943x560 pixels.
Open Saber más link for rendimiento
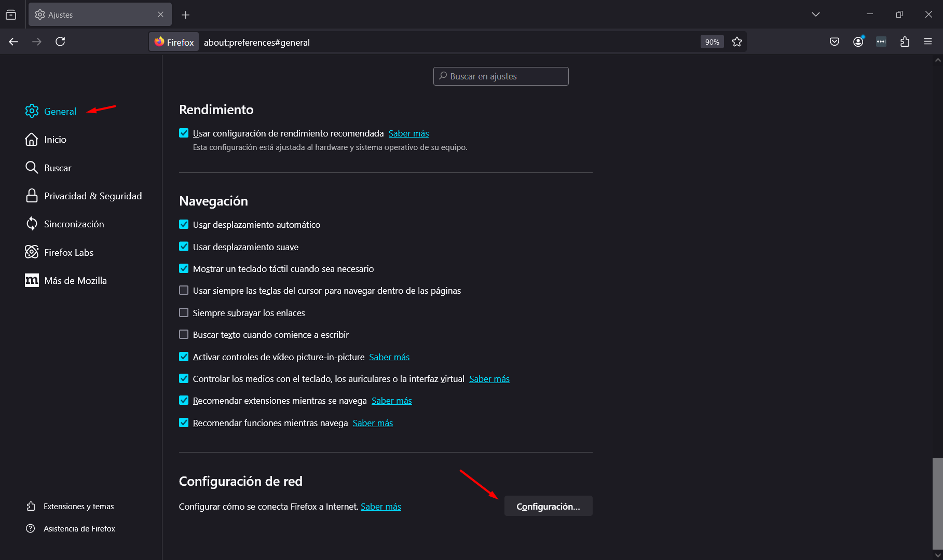(x=408, y=133)
